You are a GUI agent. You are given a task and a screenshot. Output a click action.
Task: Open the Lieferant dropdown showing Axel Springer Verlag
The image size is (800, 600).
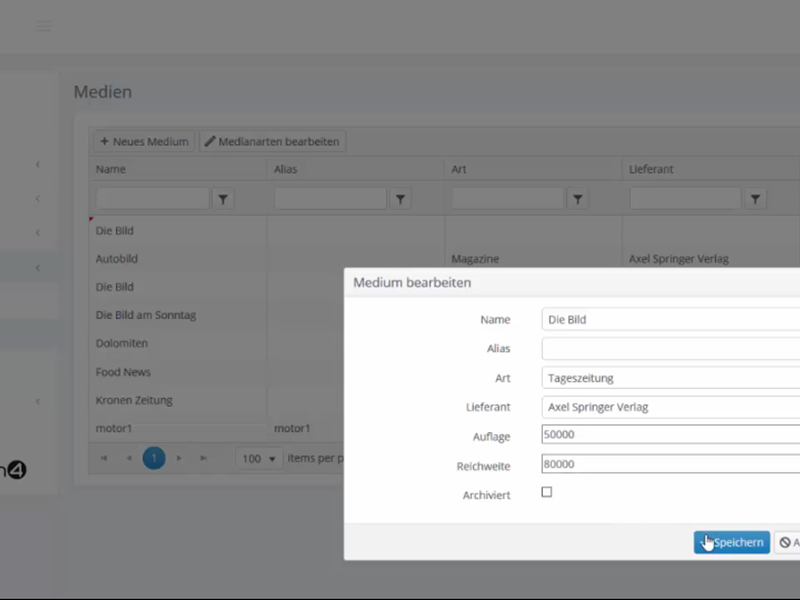tap(670, 407)
